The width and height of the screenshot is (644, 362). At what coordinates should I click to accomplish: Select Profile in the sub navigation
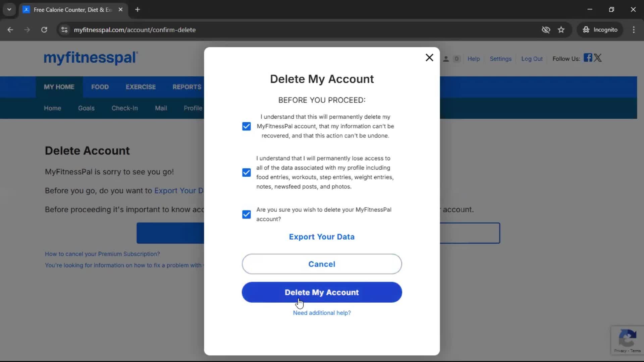point(193,108)
